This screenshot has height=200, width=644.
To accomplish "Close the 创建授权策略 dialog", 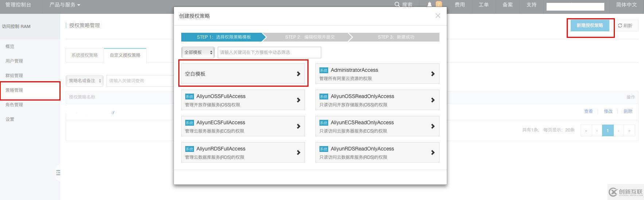I will click(438, 16).
